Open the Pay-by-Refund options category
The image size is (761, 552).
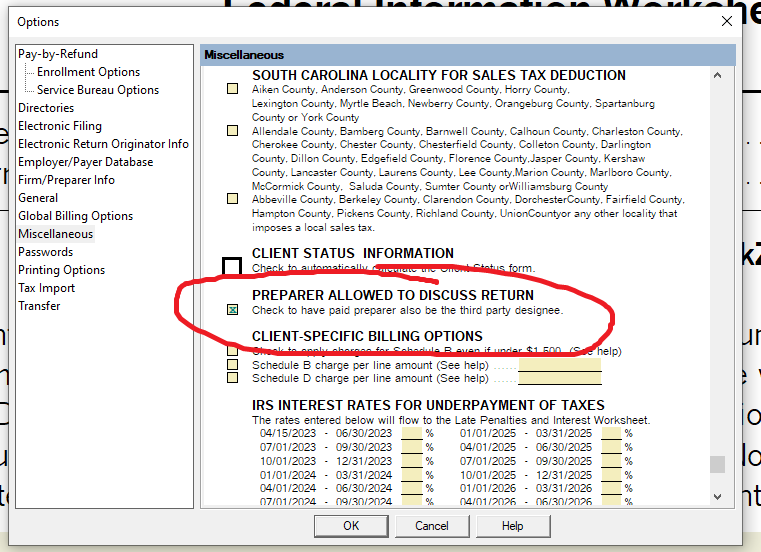click(58, 54)
